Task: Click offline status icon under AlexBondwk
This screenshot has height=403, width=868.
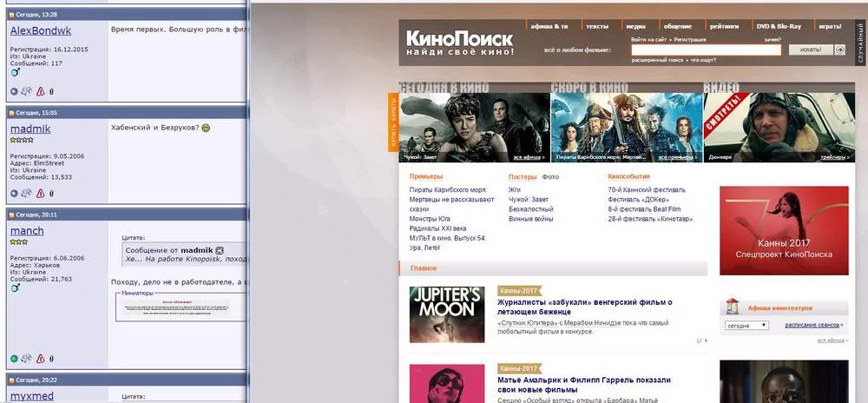Action: pos(15,92)
